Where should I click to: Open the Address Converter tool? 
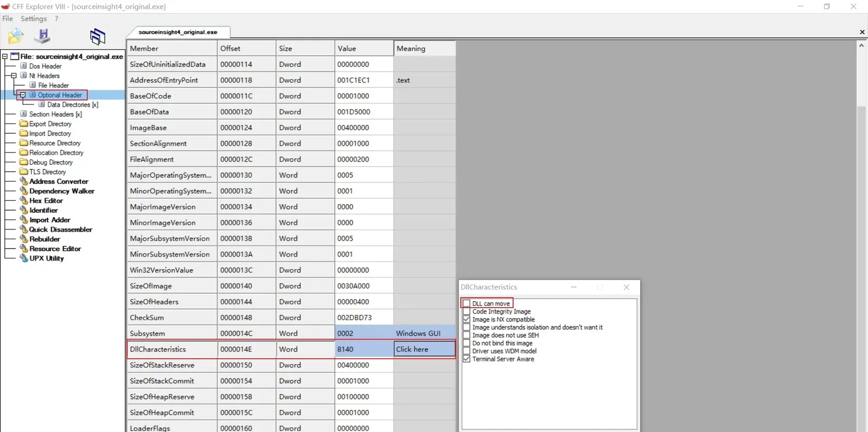click(59, 181)
